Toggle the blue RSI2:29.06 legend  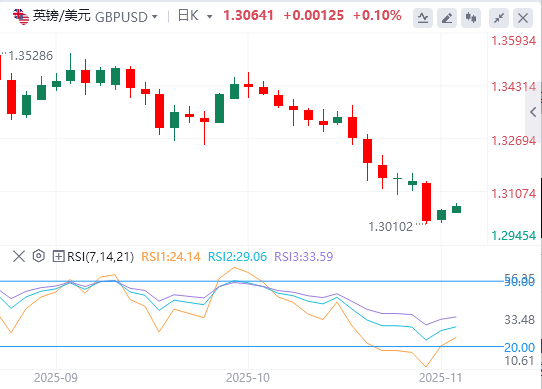pos(237,257)
